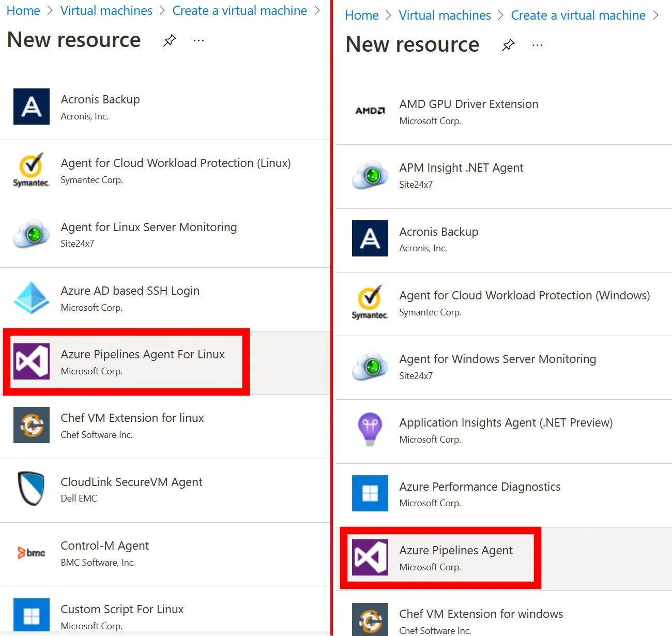Select Agent for Cloud Workload Protection (Windows)
This screenshot has height=636, width=672.
click(525, 295)
